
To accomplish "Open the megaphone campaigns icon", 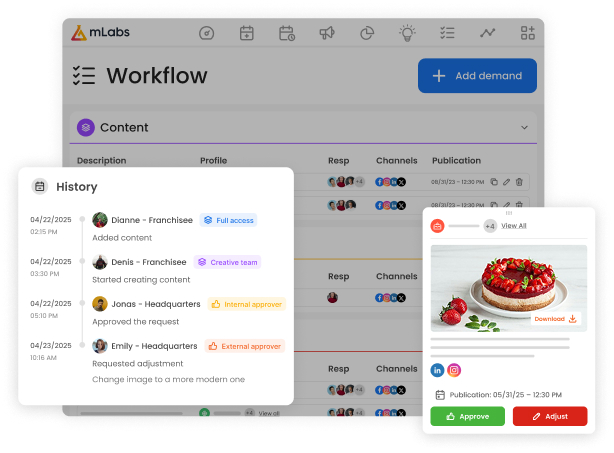I will (x=327, y=33).
